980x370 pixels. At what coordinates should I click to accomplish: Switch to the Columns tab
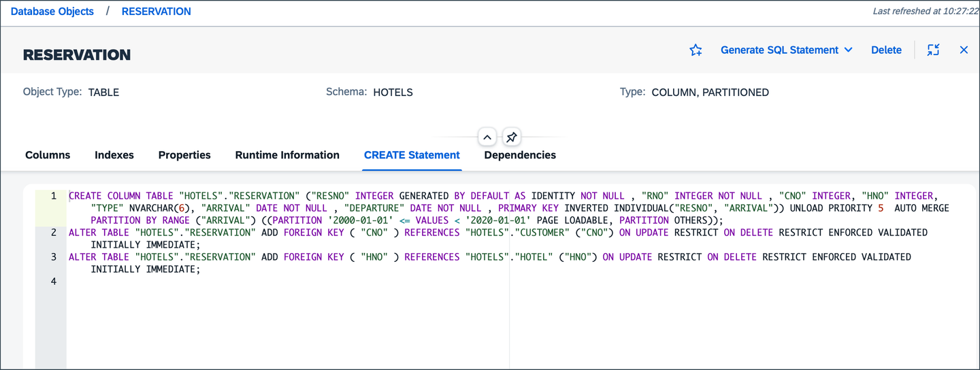coord(48,155)
